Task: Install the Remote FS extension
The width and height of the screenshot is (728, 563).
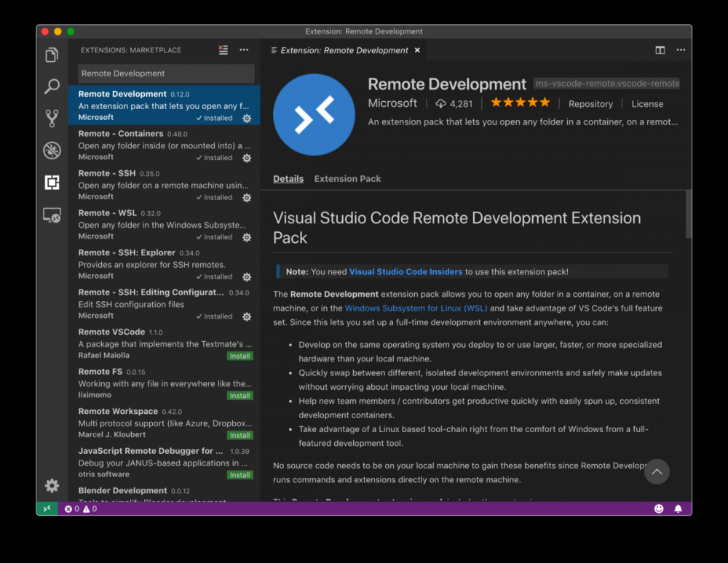Action: point(240,396)
